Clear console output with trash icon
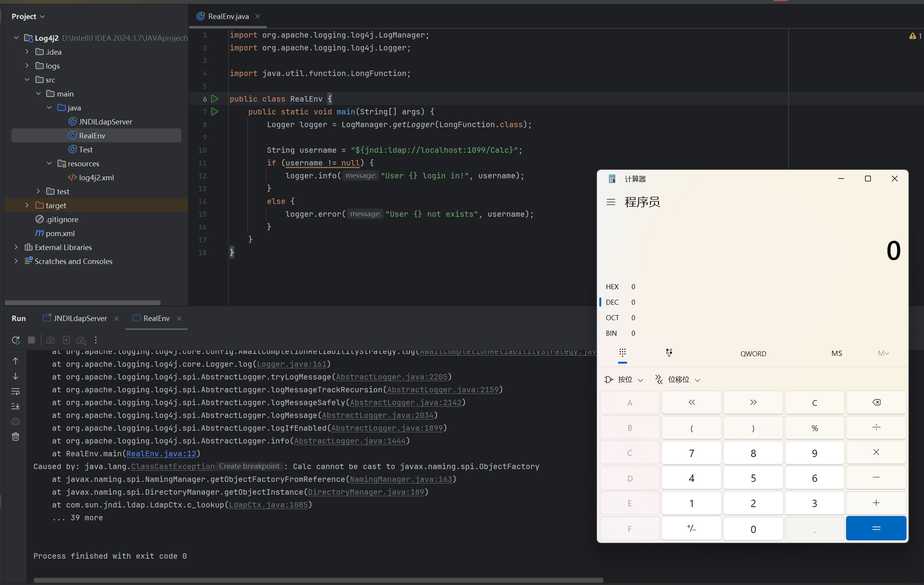The image size is (924, 585). click(16, 437)
